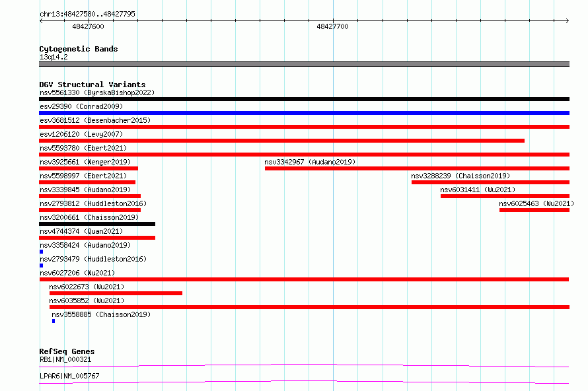Open the nsv5593780 (Ebert2021) label

pos(83,148)
